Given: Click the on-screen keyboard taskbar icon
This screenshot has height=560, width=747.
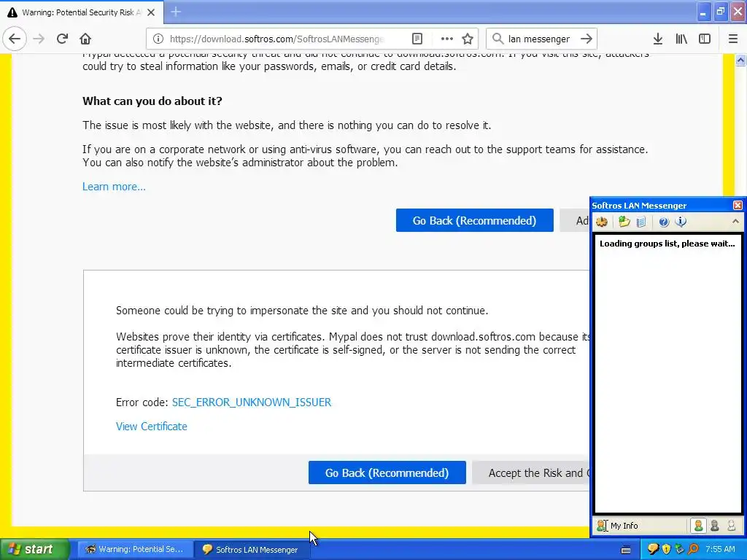Looking at the screenshot, I should pyautogui.click(x=626, y=550).
